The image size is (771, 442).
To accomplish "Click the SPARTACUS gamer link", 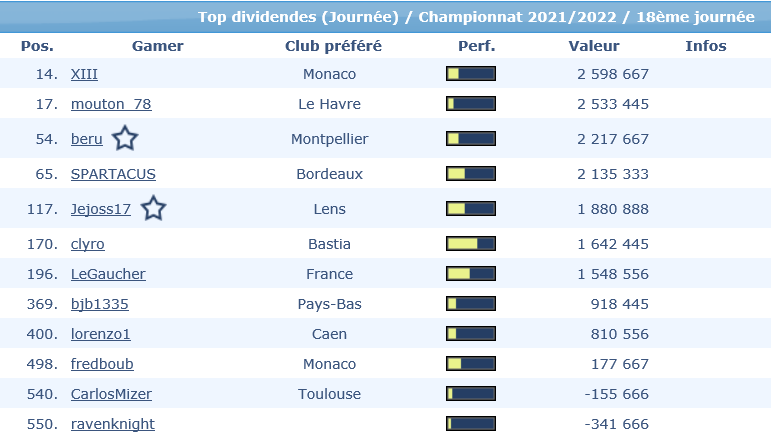I will pyautogui.click(x=113, y=174).
